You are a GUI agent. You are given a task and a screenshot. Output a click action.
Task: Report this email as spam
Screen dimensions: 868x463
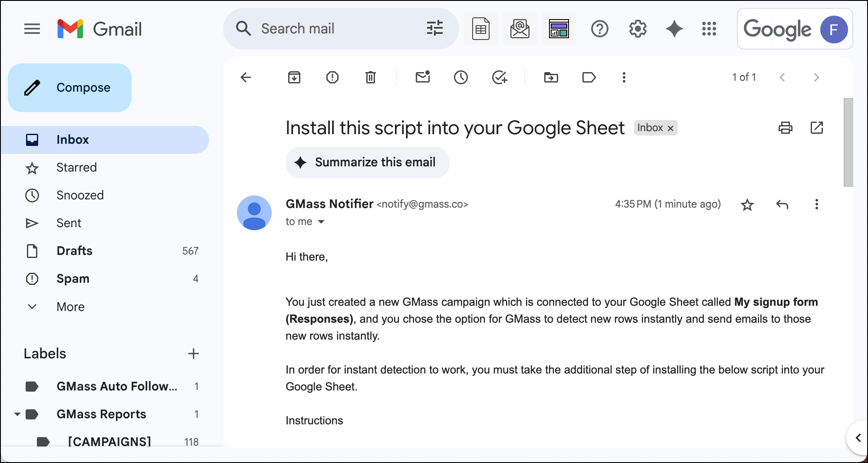[332, 77]
